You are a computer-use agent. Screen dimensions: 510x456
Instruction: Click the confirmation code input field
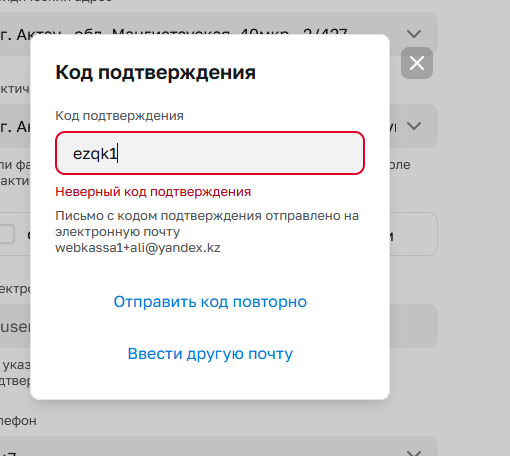point(210,153)
